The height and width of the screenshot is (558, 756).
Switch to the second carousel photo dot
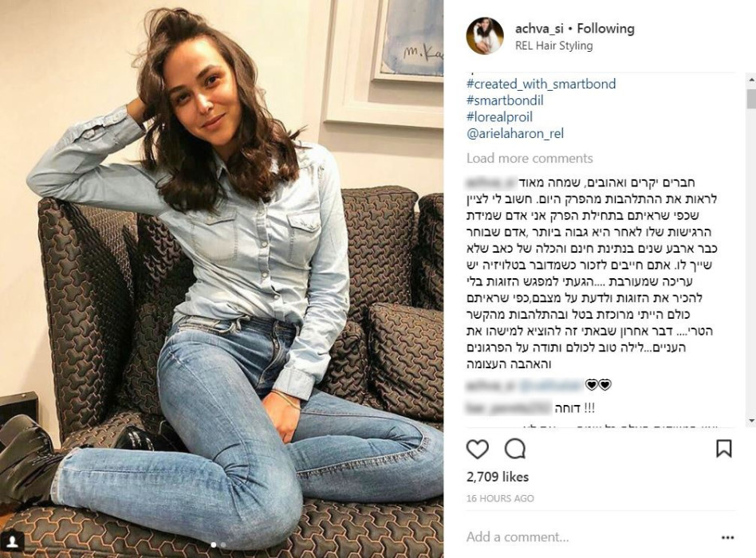[223, 545]
